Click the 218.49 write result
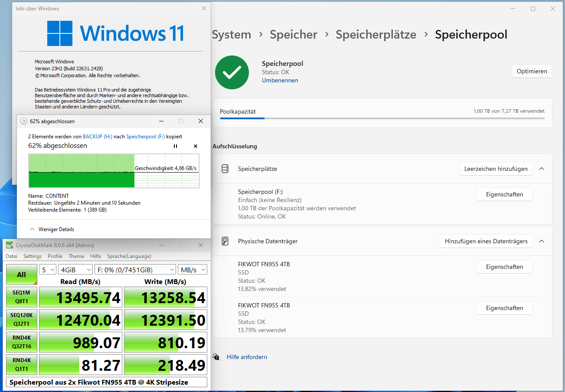Image resolution: width=565 pixels, height=392 pixels. (166, 365)
